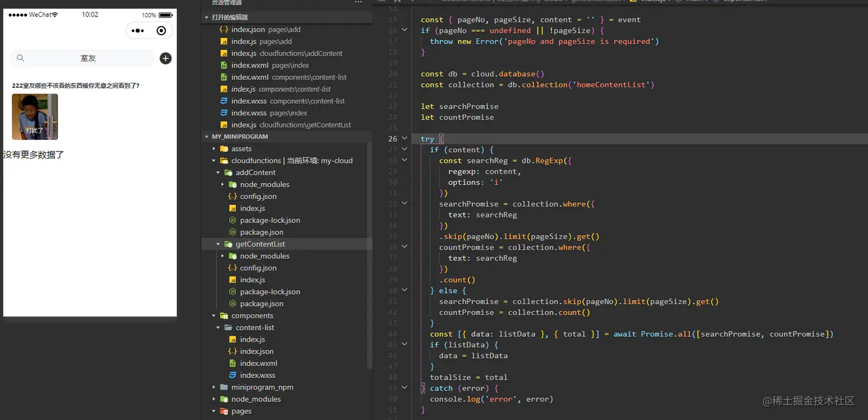Expand node_modules arrow under getContentList
The height and width of the screenshot is (420, 868).
tap(223, 256)
